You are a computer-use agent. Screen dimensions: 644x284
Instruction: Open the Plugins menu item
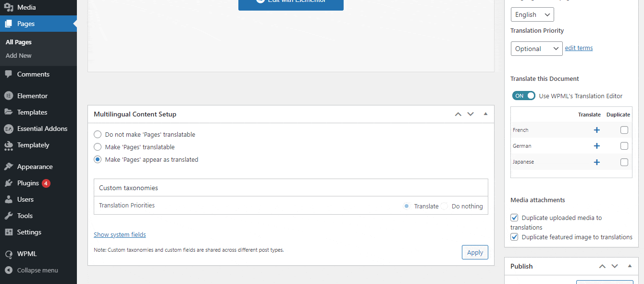(10, 183)
